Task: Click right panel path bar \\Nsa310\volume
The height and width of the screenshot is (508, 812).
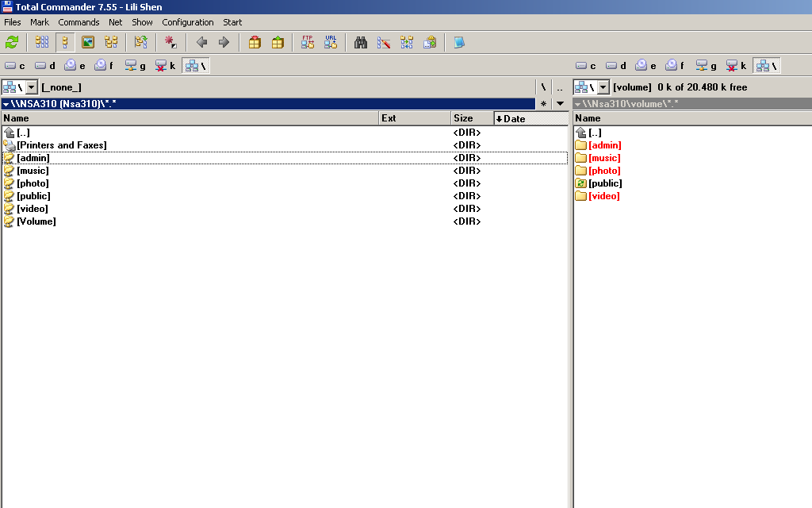Action: click(692, 104)
